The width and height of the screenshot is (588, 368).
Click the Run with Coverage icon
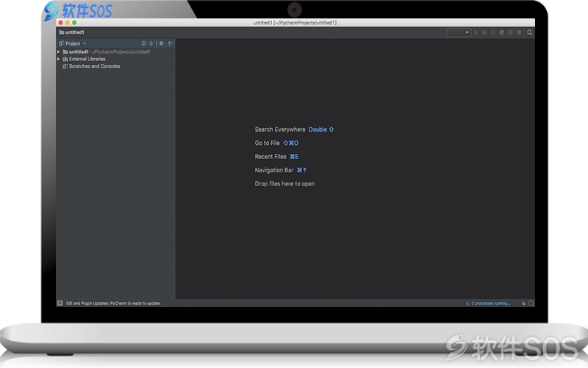[493, 32]
